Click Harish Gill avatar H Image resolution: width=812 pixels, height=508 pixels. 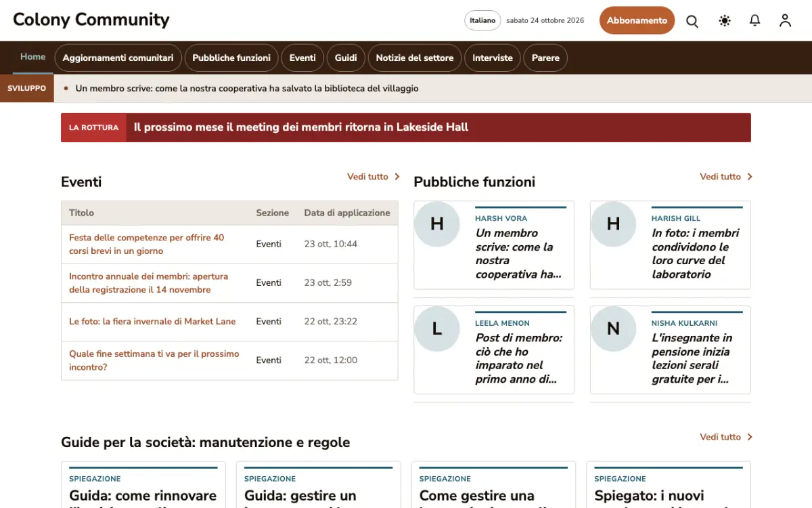coord(614,224)
